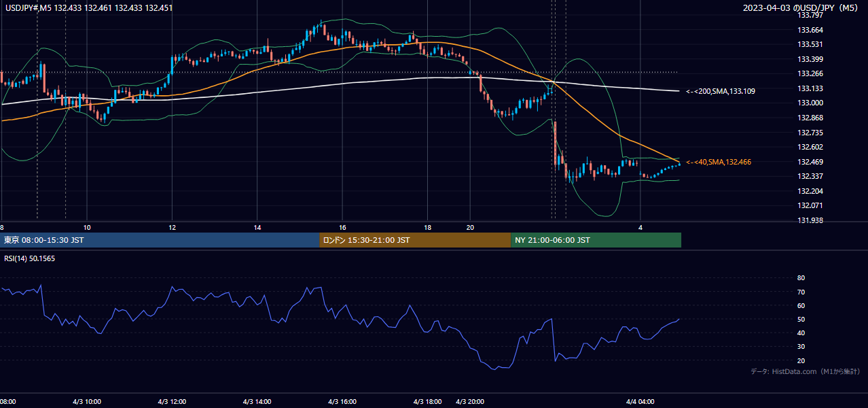Click the 132.469 price axis label
This screenshot has height=408, width=868.
pyautogui.click(x=810, y=162)
